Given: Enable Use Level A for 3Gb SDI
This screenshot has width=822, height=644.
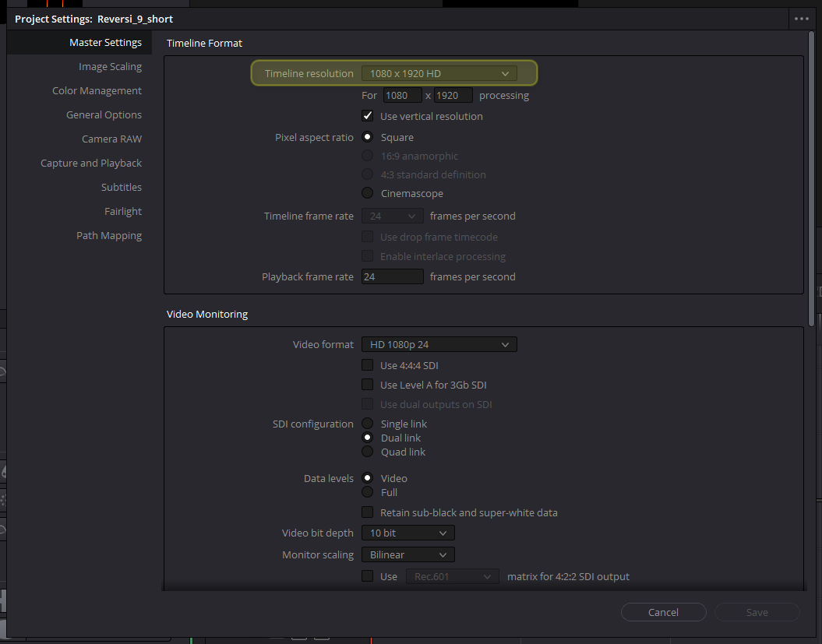Looking at the screenshot, I should (x=368, y=385).
